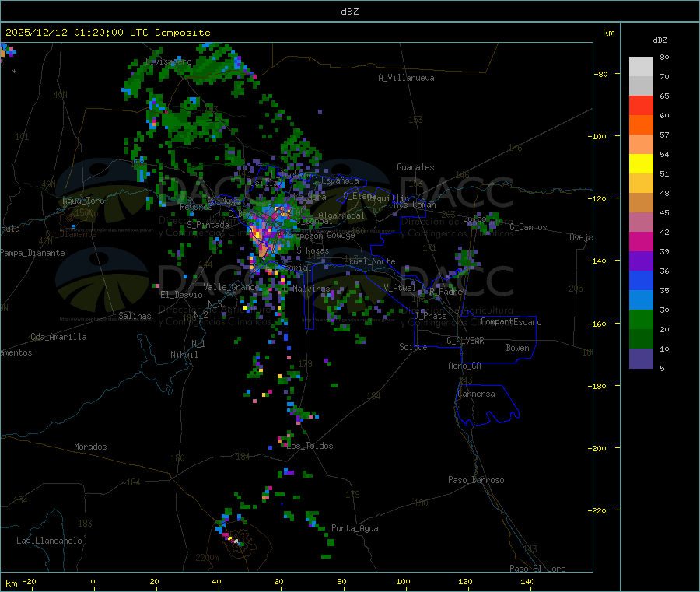Image resolution: width=700 pixels, height=592 pixels.
Task: Click the timestamp 2025/12/12 01:20:00 UTC Composite
Action: pos(107,33)
